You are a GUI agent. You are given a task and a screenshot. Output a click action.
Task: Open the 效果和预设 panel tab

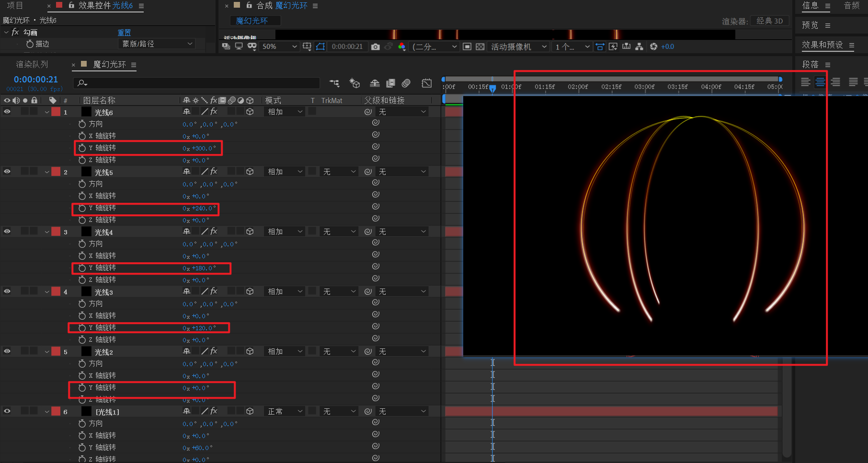click(x=822, y=45)
